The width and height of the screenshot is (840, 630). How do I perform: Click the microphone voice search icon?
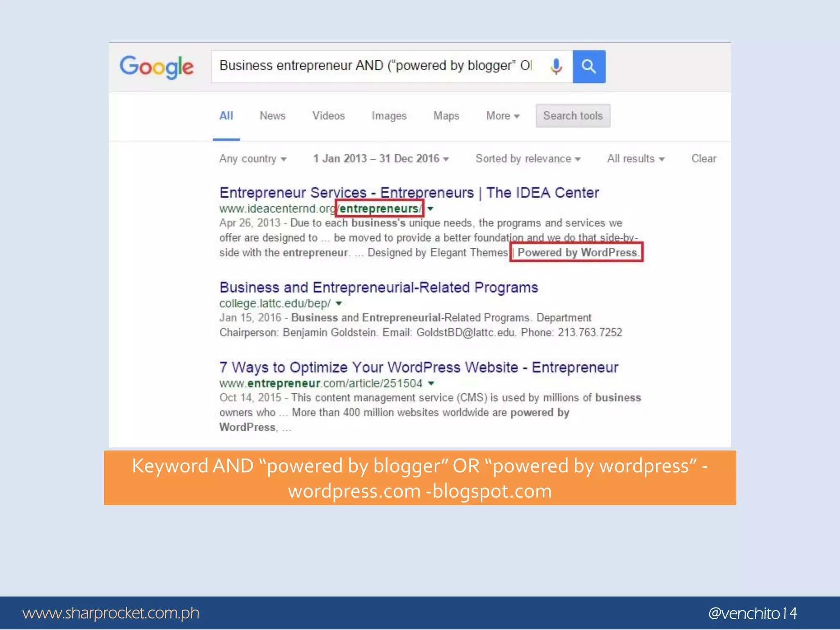click(556, 66)
